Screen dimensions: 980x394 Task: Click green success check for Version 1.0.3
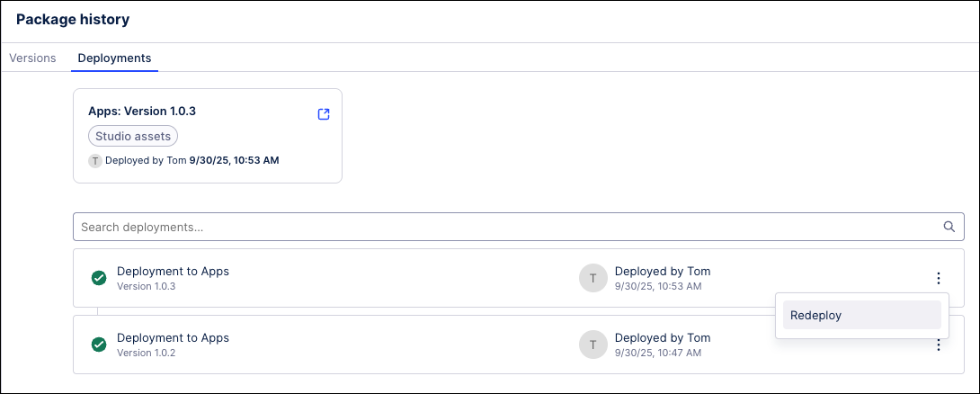pos(99,278)
